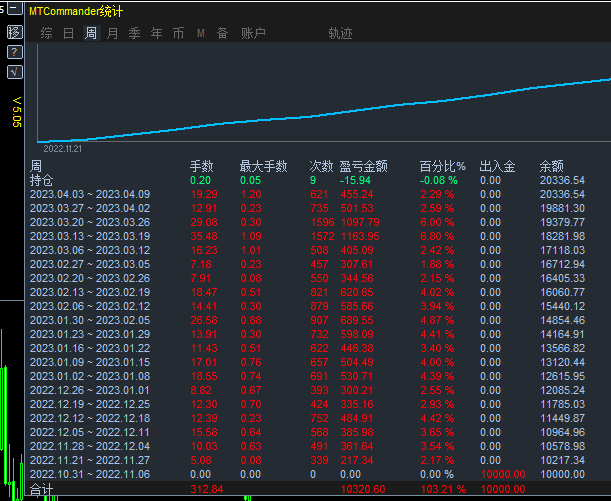The width and height of the screenshot is (611, 501).
Task: Click trade count 1596
Action: coord(323,222)
